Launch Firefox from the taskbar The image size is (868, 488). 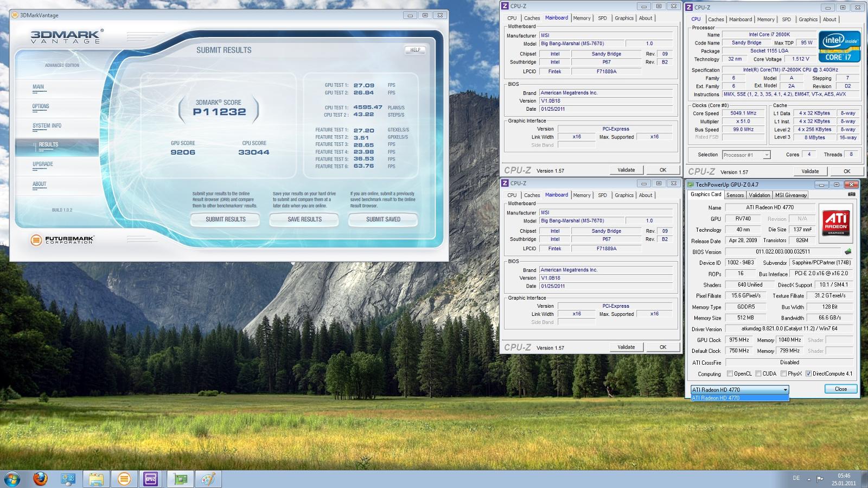point(40,479)
